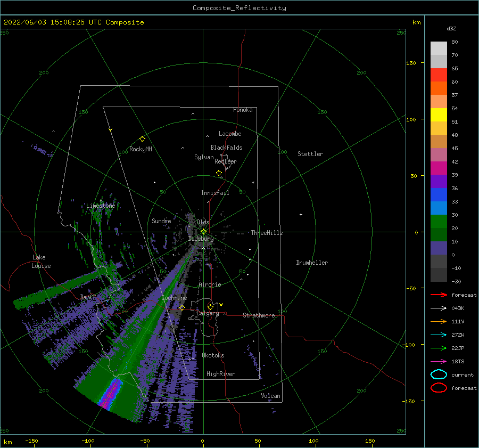Click the white asterisk marker above Limestone
The image size is (479, 448).
pos(101,201)
